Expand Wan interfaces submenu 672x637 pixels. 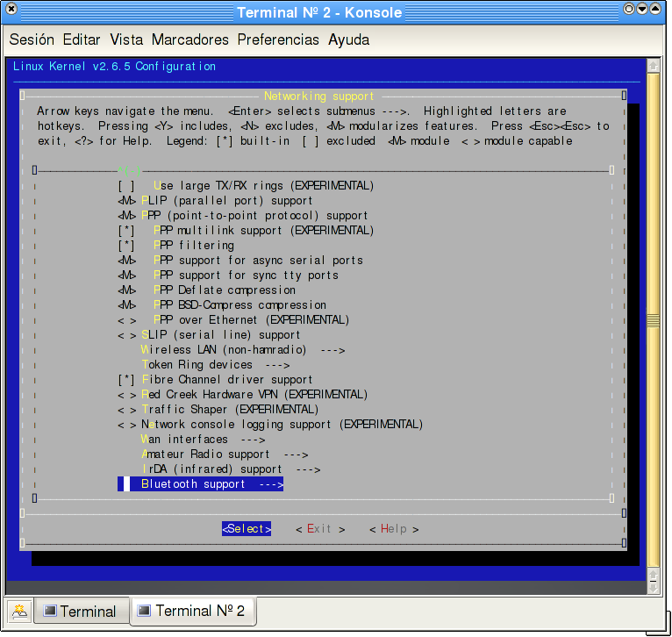[x=204, y=440]
